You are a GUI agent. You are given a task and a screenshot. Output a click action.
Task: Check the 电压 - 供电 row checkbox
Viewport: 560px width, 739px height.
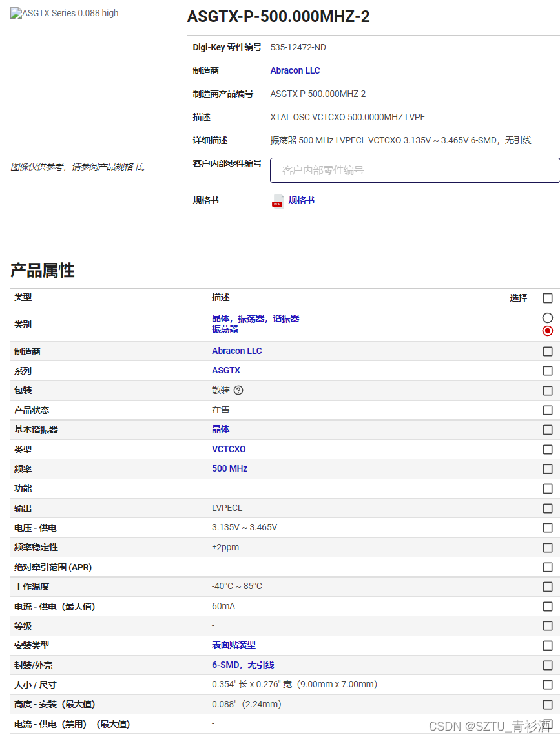point(548,528)
